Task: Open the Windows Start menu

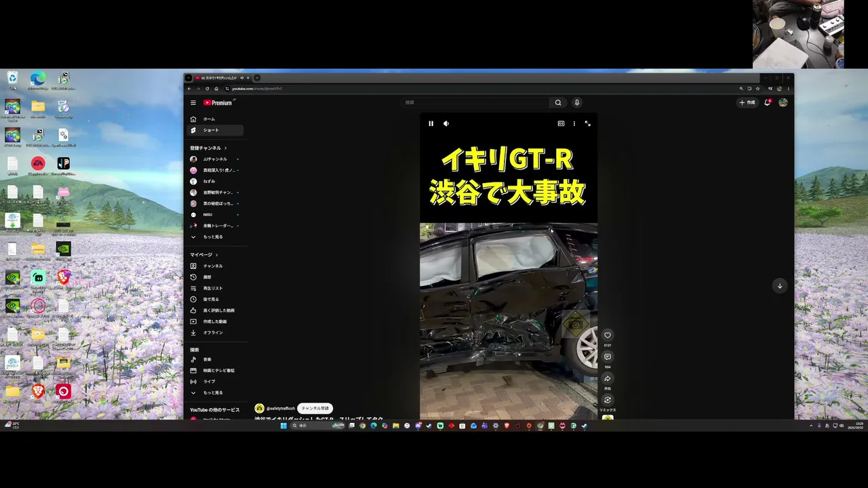Action: coord(284,426)
